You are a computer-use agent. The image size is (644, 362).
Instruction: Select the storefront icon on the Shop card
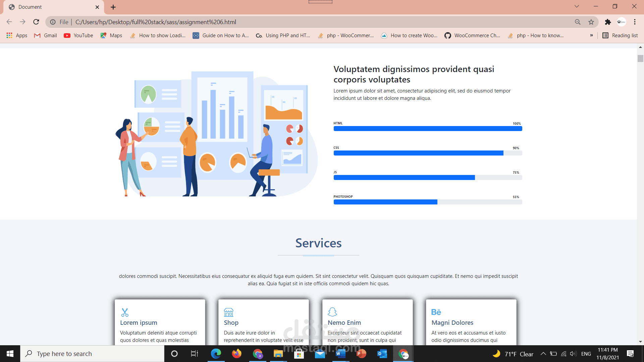228,312
